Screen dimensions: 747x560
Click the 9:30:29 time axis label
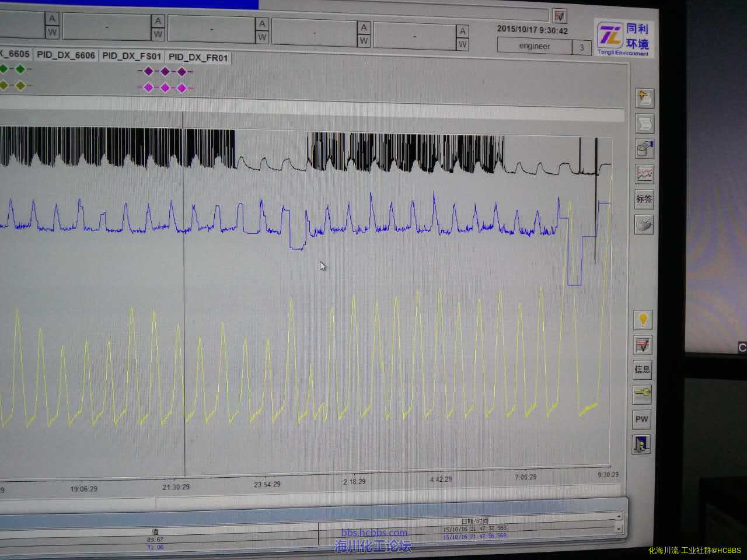[x=607, y=475]
